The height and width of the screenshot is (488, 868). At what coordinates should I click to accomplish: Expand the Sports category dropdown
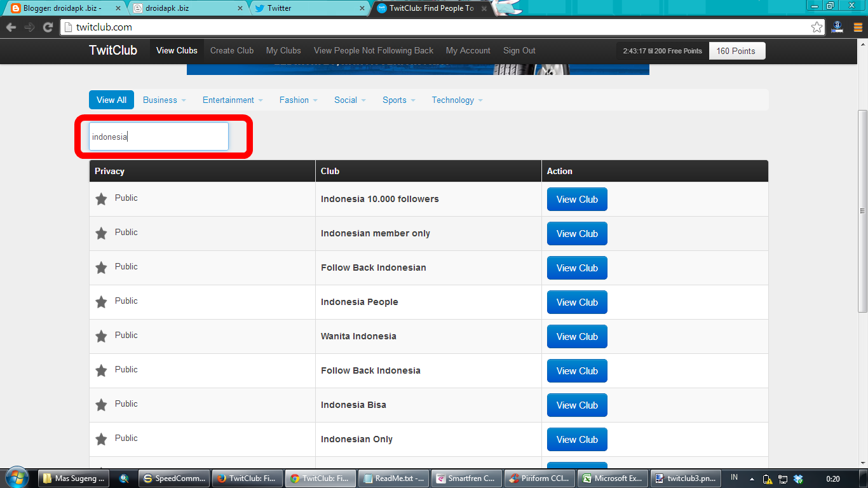coord(398,100)
